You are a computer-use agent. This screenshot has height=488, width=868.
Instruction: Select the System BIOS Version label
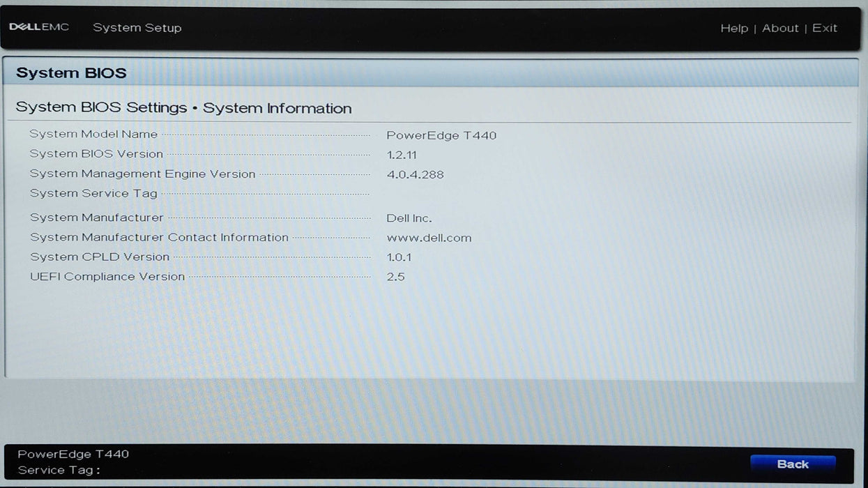(x=96, y=154)
